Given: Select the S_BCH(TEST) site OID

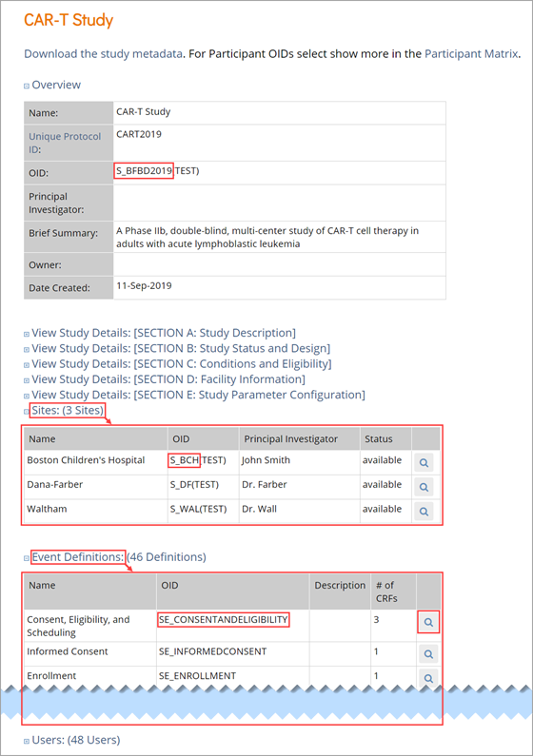Looking at the screenshot, I should pos(198,460).
